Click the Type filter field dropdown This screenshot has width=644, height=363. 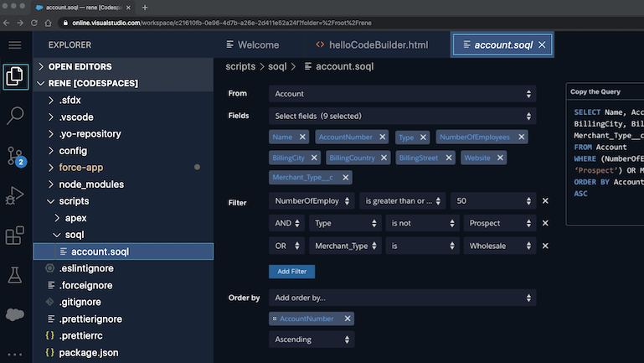[x=345, y=223]
